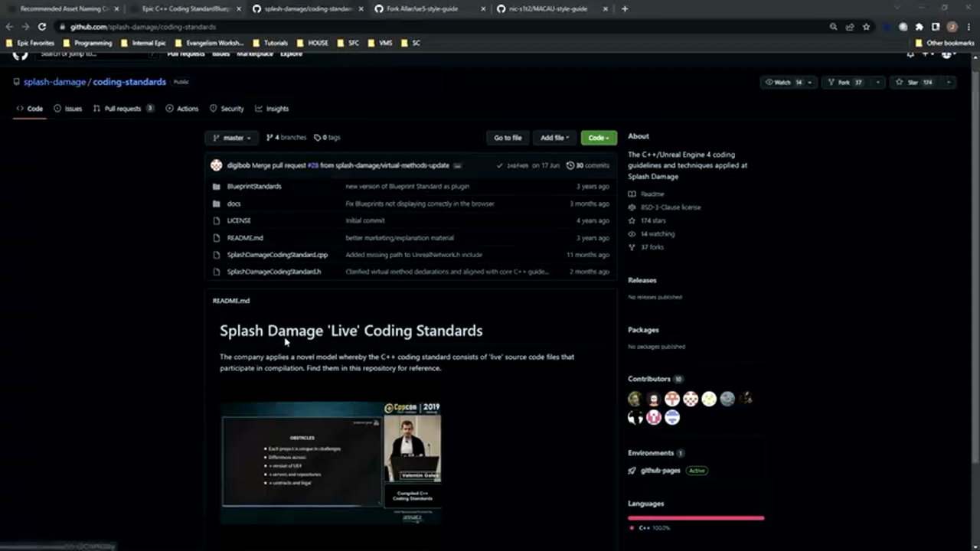Expand the Add file dropdown
Viewport: 980px width, 551px height.
point(554,138)
